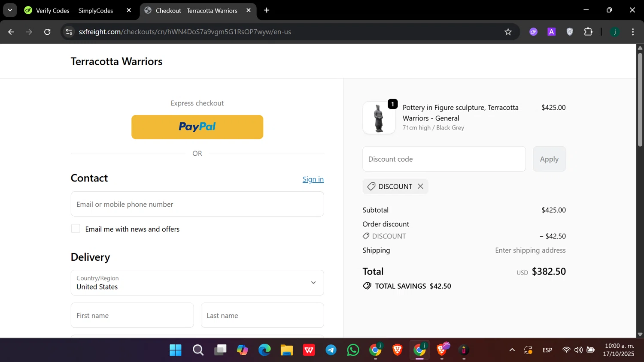Open the clock and date panel
The image size is (644, 362).
pyautogui.click(x=619, y=350)
